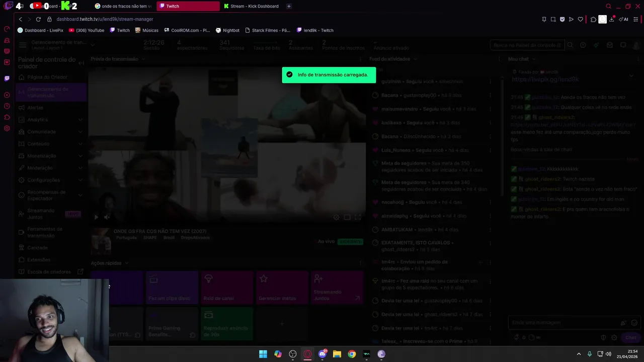This screenshot has width=644, height=362.
Task: Expand the Conteúdo sidebar section
Action: click(80, 144)
